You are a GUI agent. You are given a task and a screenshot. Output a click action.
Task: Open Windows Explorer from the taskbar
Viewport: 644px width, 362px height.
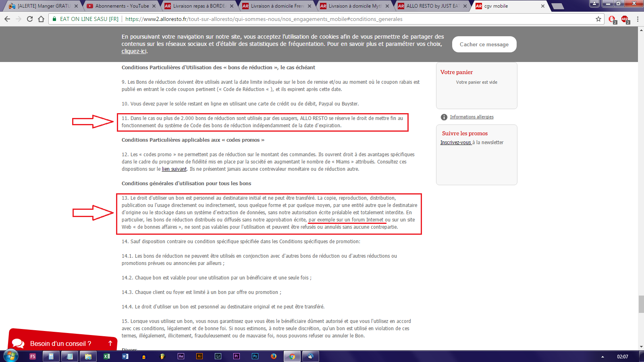88,356
